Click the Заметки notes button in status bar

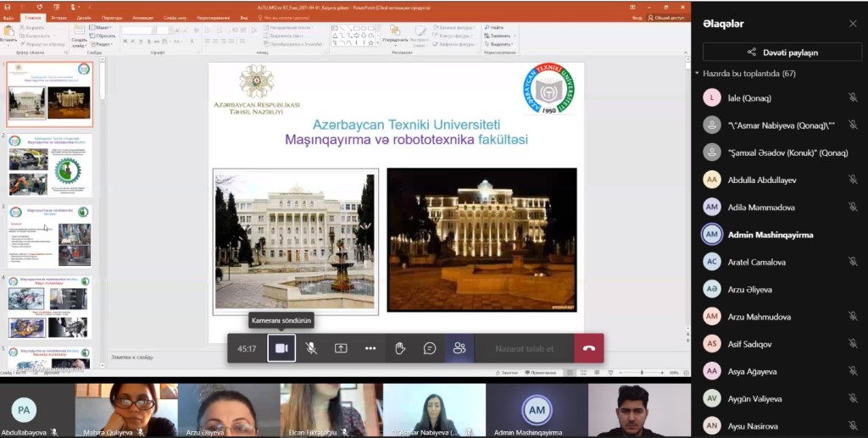coord(507,374)
